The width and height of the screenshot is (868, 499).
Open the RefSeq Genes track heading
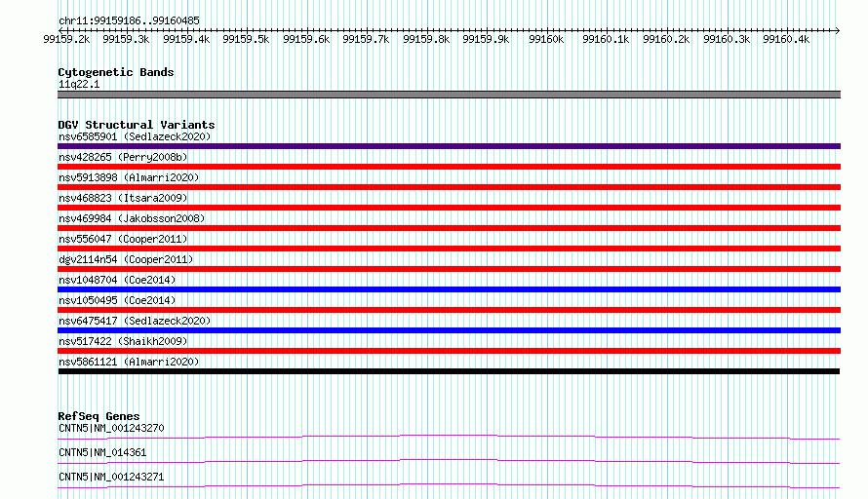coord(99,416)
